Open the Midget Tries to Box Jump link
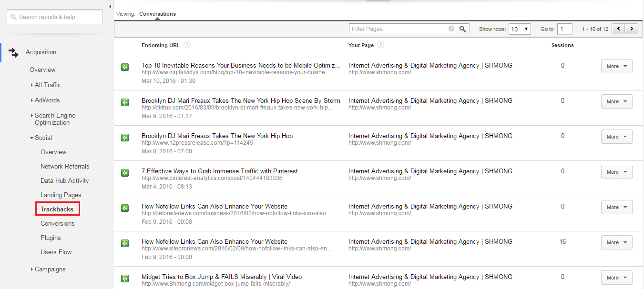The height and width of the screenshot is (289, 644). [x=222, y=277]
